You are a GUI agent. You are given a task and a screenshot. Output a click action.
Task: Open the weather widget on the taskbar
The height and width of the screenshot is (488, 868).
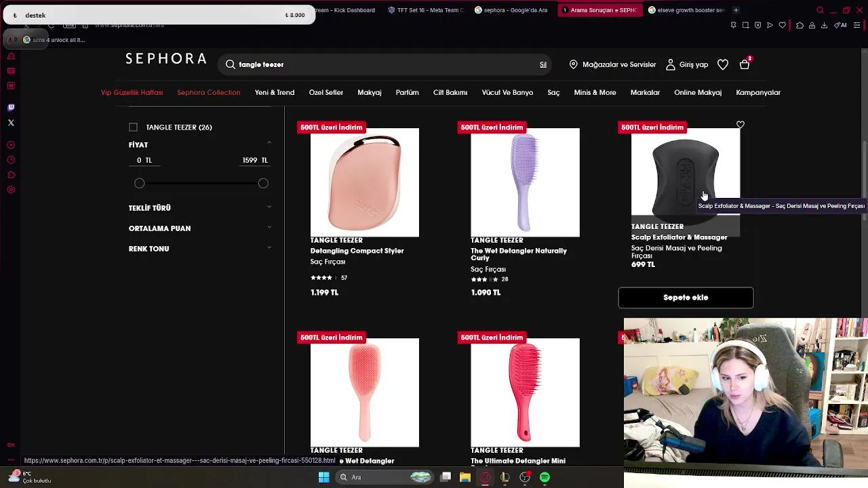point(28,477)
